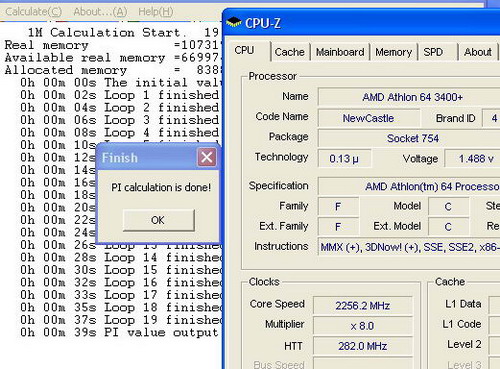Click the NewCastle code name value
Screen dimensions: 500x369
pyautogui.click(x=368, y=118)
